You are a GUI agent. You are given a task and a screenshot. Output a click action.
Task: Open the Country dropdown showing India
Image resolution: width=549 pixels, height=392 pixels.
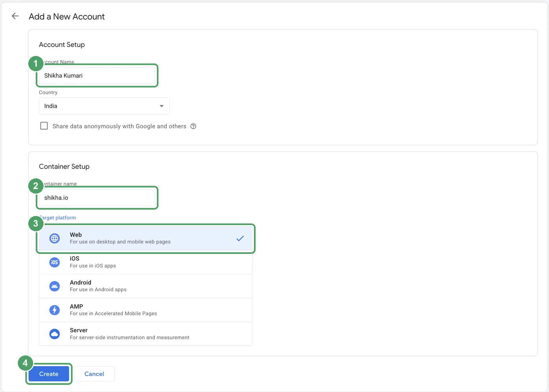(104, 106)
